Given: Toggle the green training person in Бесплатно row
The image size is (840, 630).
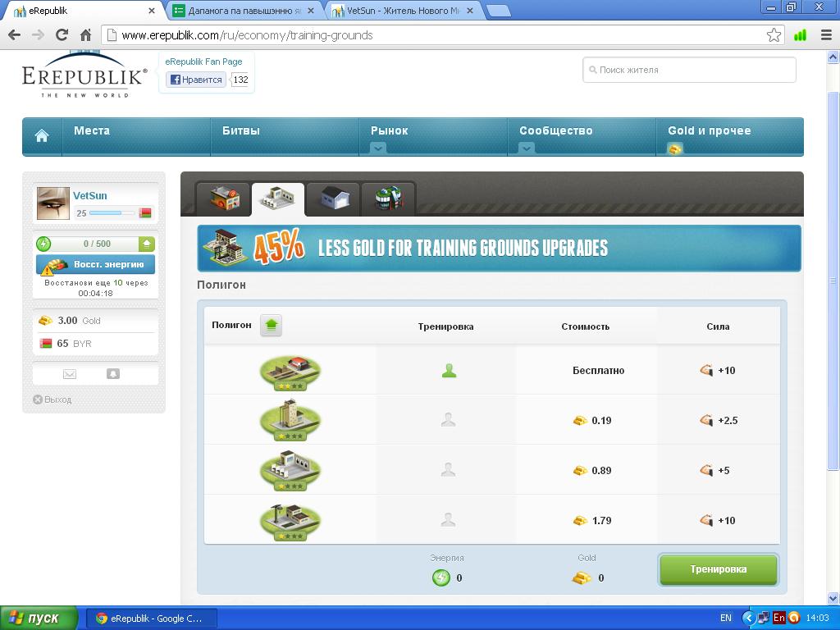Looking at the screenshot, I should pos(449,370).
